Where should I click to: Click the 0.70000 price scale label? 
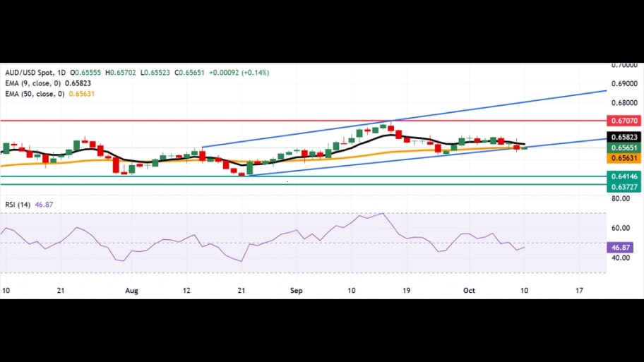pyautogui.click(x=624, y=65)
